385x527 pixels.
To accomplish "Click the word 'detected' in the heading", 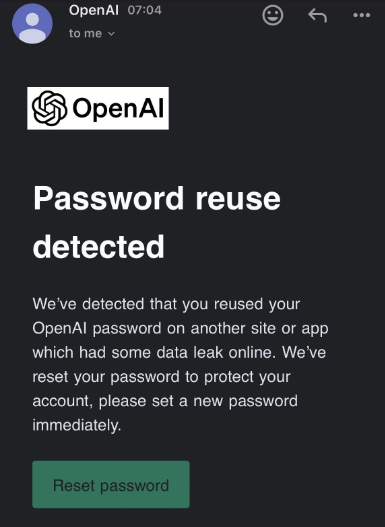I will point(99,247).
